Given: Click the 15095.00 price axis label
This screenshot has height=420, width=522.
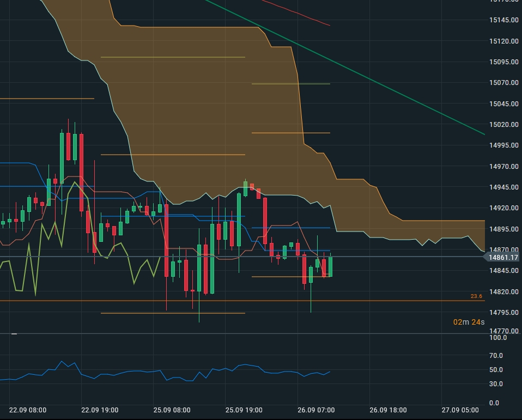Looking at the screenshot, I should [503, 62].
